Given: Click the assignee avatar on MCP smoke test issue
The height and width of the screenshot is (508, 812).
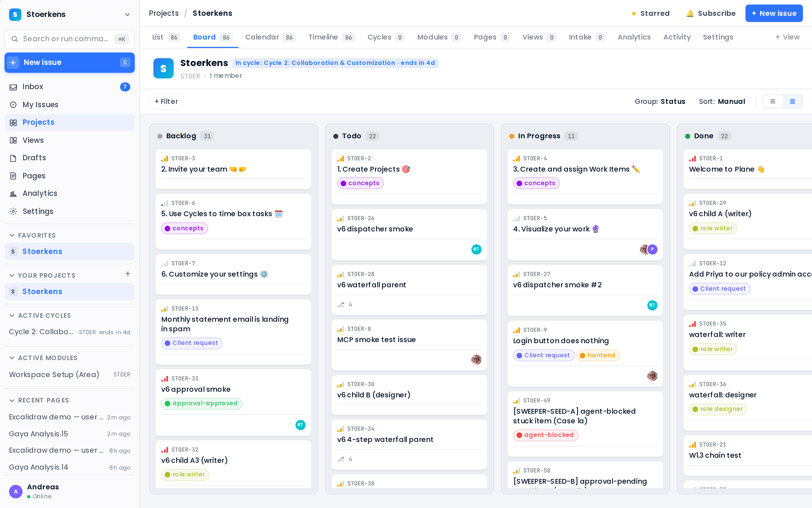Looking at the screenshot, I should 476,360.
